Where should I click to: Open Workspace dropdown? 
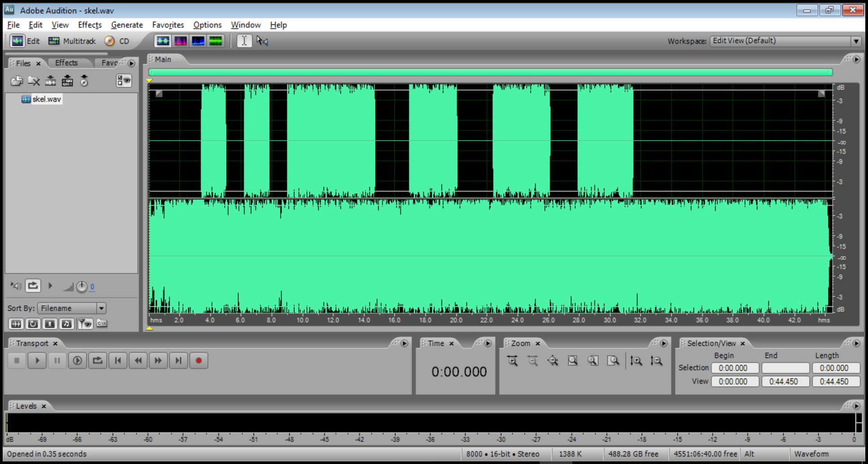[785, 41]
